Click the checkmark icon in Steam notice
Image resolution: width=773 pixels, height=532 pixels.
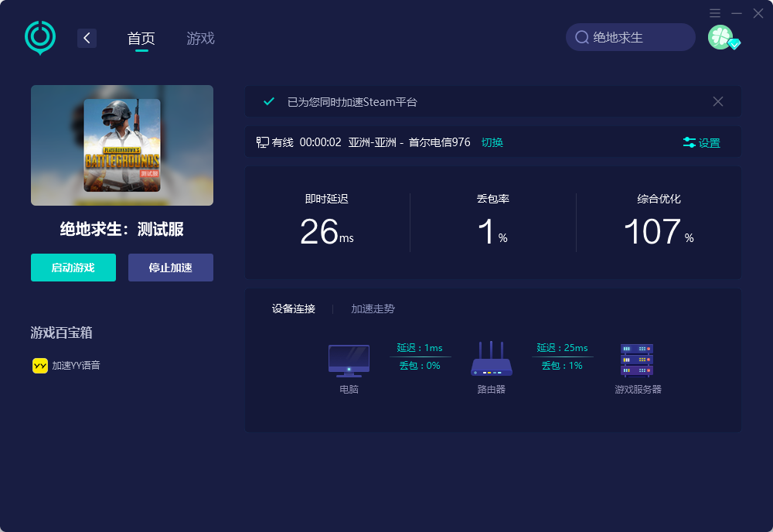click(269, 101)
